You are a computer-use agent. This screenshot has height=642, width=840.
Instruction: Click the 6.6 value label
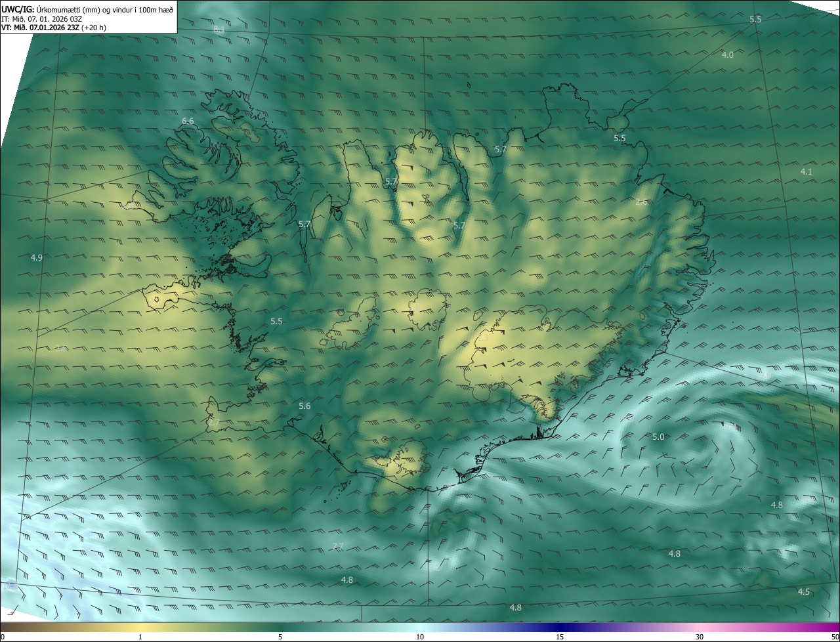(x=188, y=121)
